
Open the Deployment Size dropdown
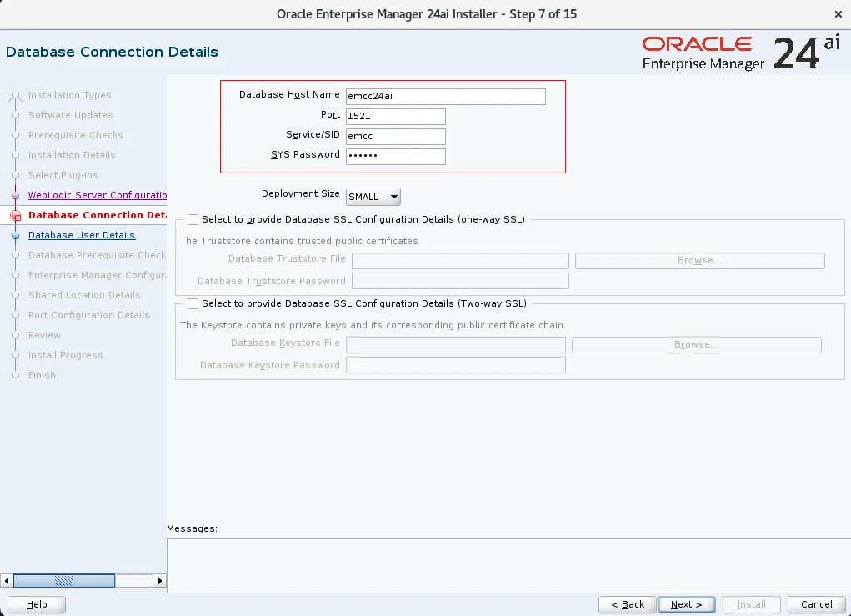pos(373,196)
